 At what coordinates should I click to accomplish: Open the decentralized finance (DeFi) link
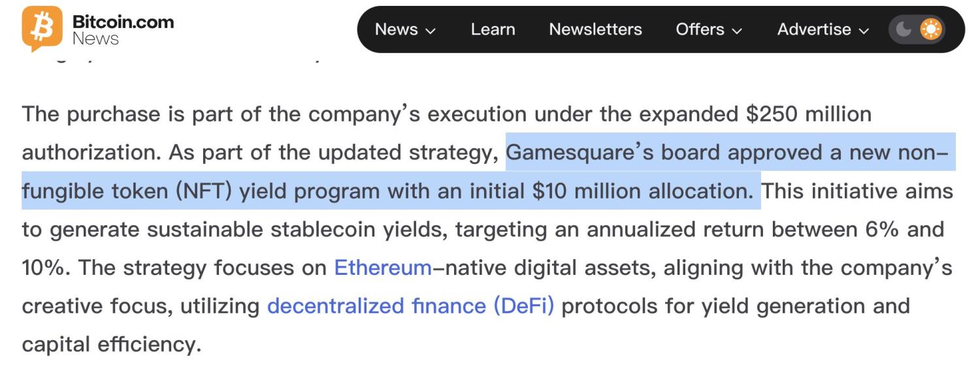tap(410, 306)
